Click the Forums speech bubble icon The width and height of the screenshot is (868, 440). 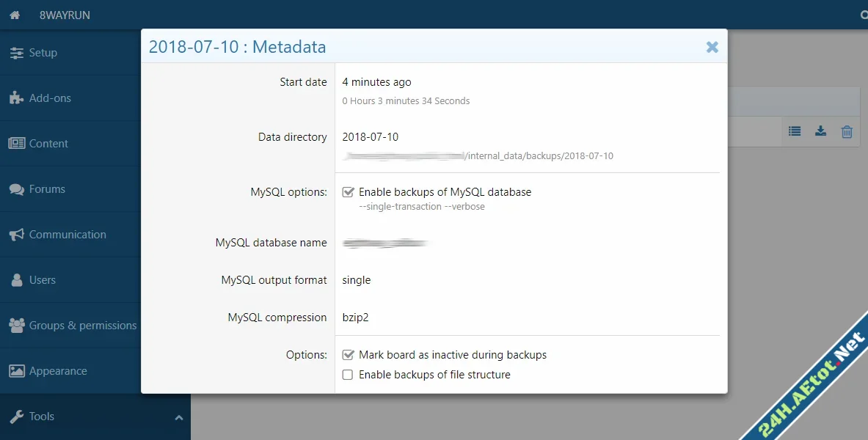coord(16,188)
